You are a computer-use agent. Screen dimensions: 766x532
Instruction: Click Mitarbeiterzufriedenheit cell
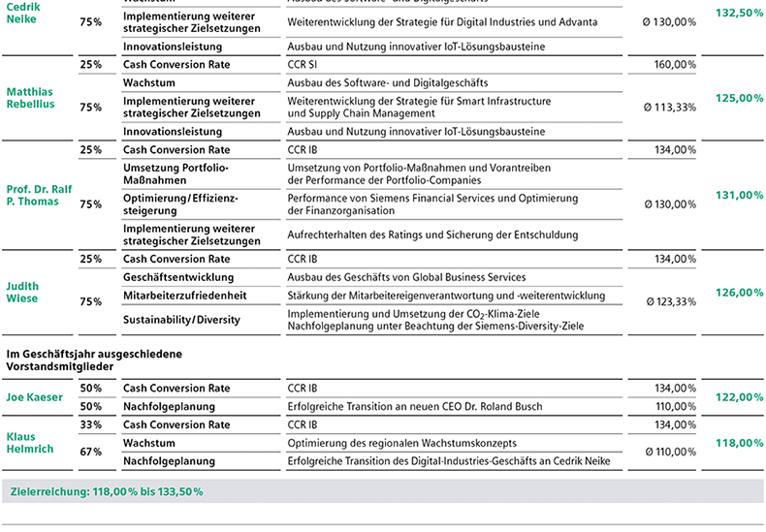pyautogui.click(x=184, y=296)
